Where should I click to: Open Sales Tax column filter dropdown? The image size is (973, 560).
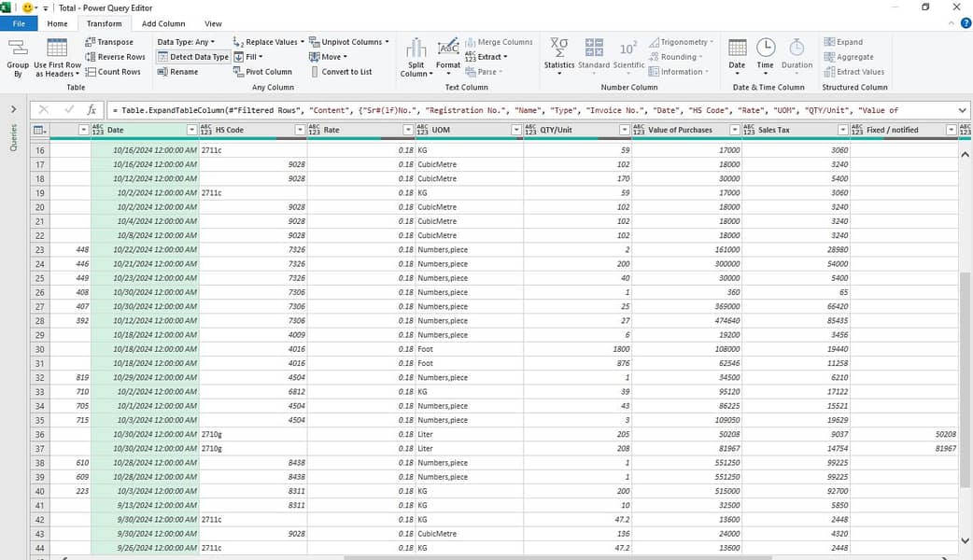[x=842, y=130]
